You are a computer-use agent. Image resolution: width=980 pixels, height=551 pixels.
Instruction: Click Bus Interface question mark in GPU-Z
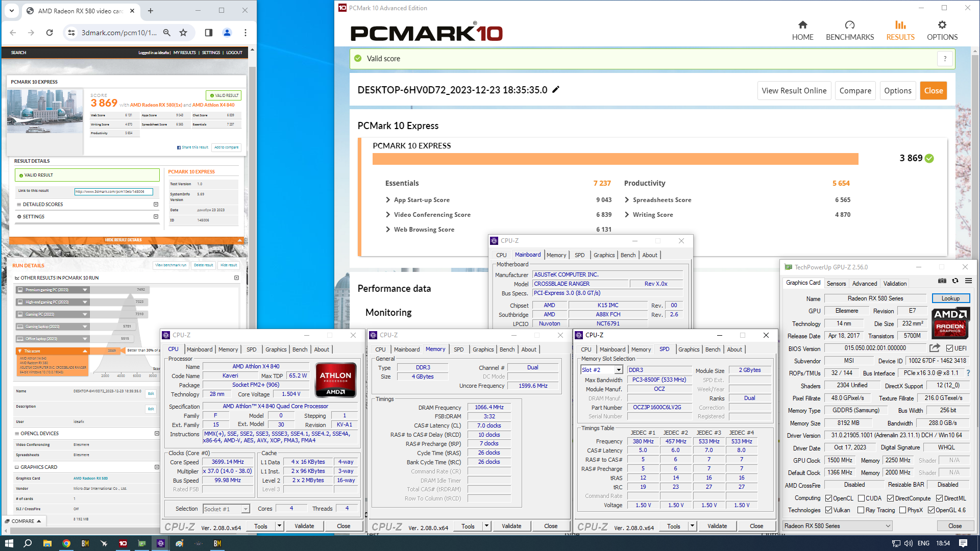click(968, 373)
